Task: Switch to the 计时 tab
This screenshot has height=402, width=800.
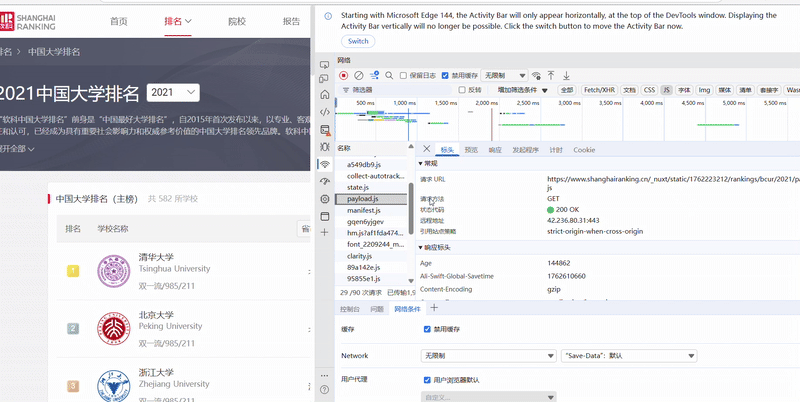Action: tap(556, 150)
